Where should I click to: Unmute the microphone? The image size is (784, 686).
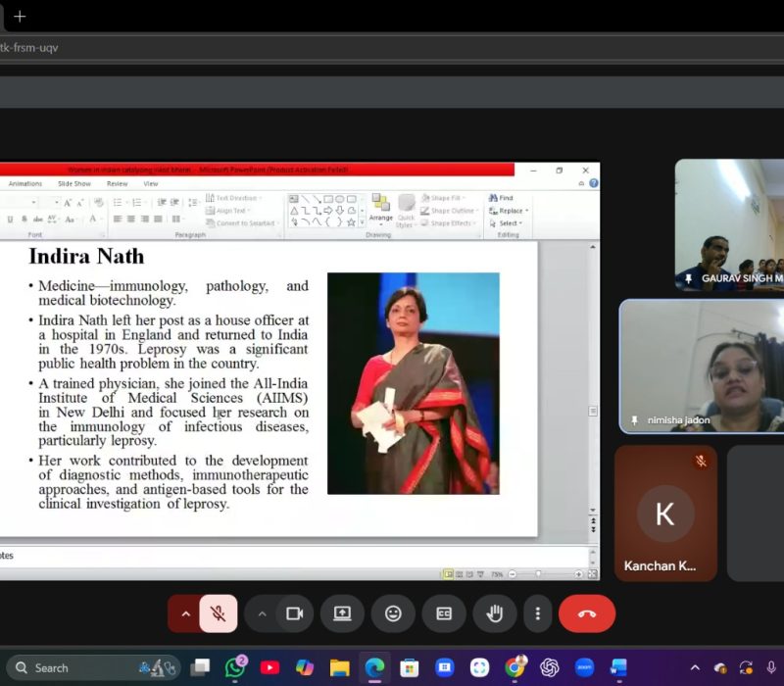click(219, 613)
